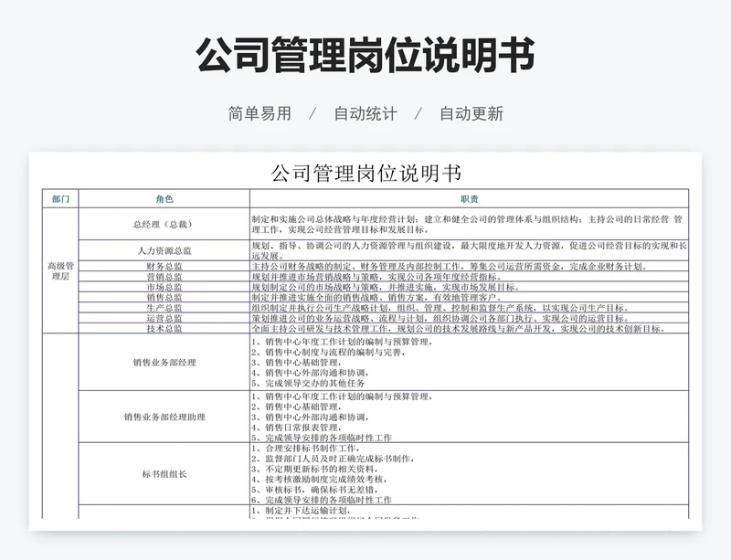Select the 销售业务部经理助理 role cell
Screen dimensions: 731x560
164,417
